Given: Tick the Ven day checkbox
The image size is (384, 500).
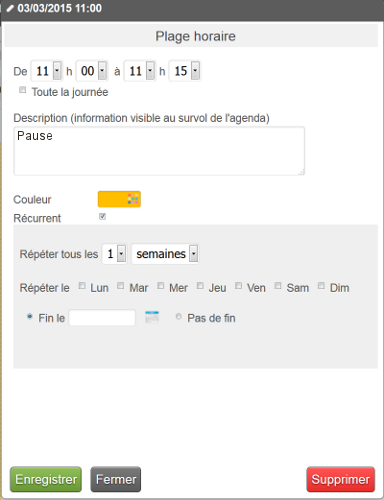Looking at the screenshot, I should tap(238, 286).
